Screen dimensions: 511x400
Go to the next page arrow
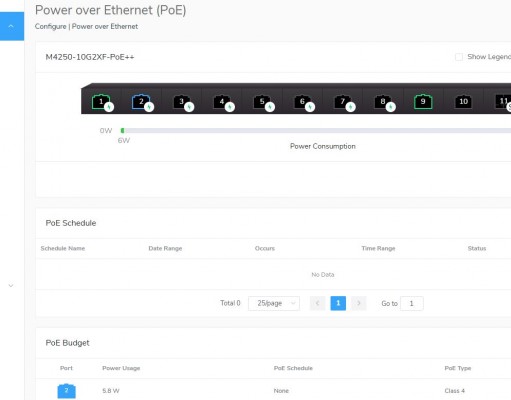coord(359,303)
